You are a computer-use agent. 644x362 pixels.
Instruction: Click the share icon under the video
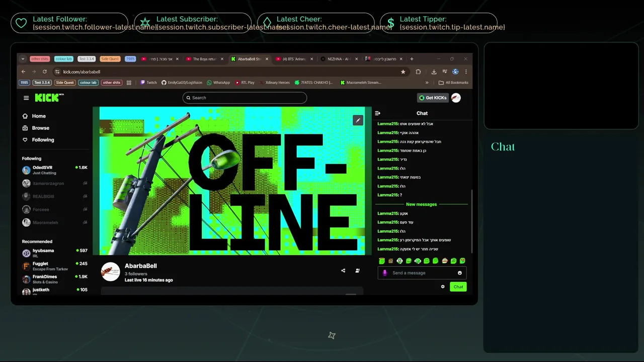343,270
